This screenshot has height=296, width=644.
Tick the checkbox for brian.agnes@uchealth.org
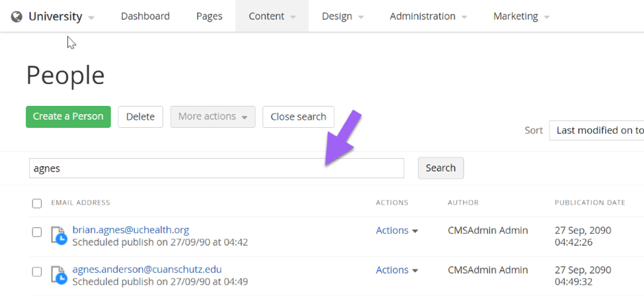coord(37,232)
